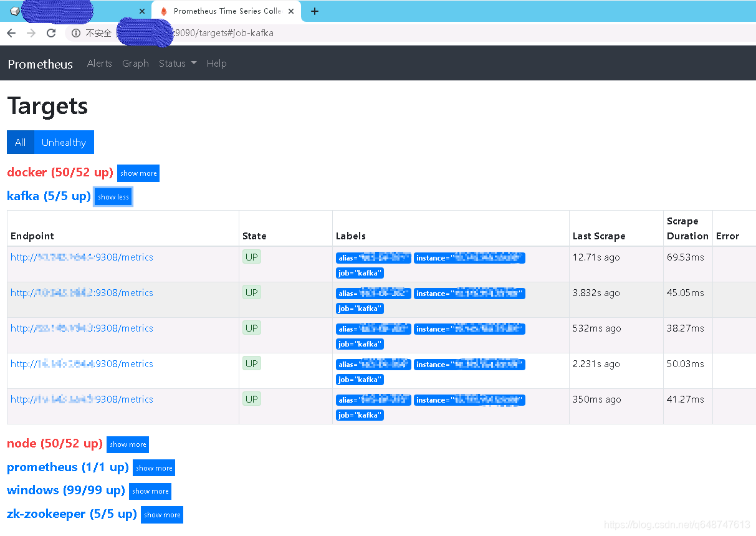
Task: Click UP state badge in 50.03ms row
Action: [x=252, y=363]
